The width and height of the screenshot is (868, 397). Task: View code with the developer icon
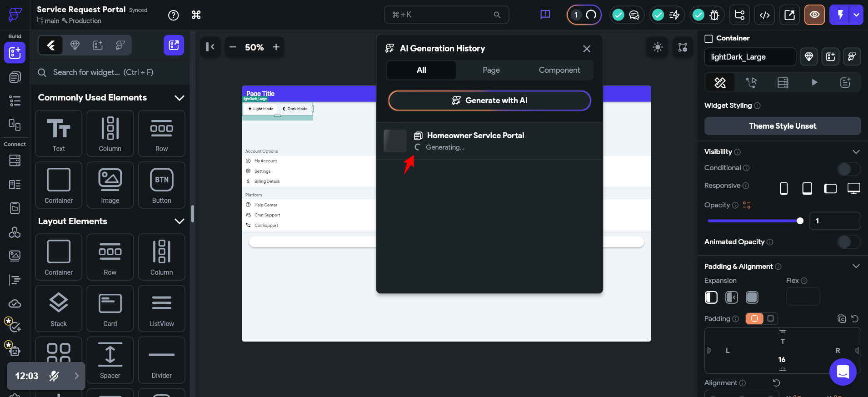765,15
